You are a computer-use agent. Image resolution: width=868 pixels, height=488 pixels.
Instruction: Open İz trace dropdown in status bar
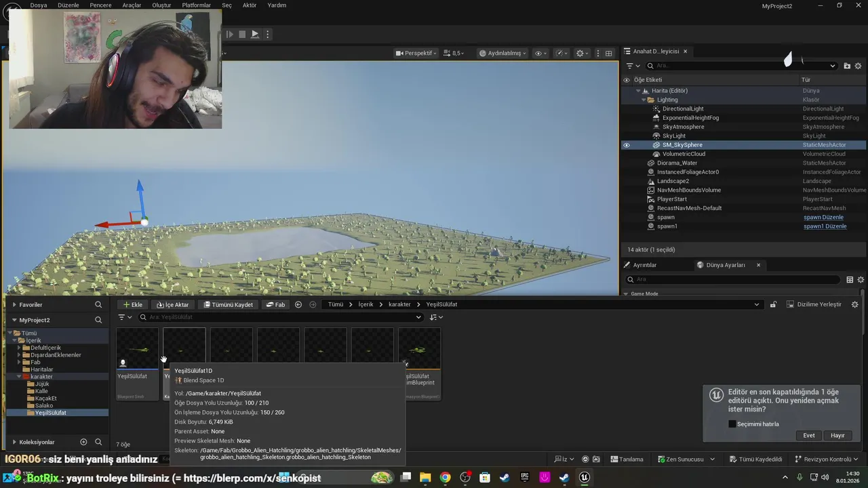[x=563, y=459]
